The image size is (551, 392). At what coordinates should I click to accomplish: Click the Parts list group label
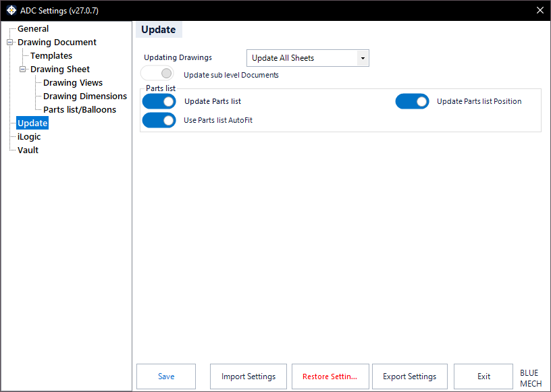pyautogui.click(x=161, y=88)
